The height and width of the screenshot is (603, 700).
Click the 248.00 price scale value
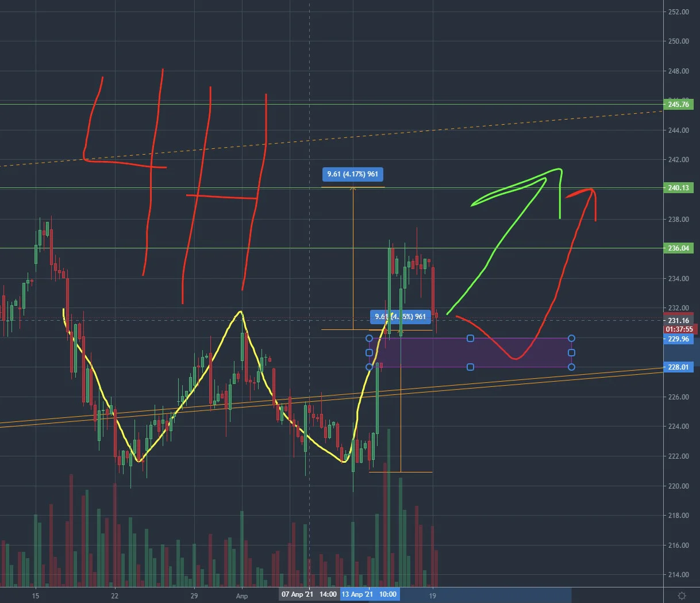tap(678, 71)
